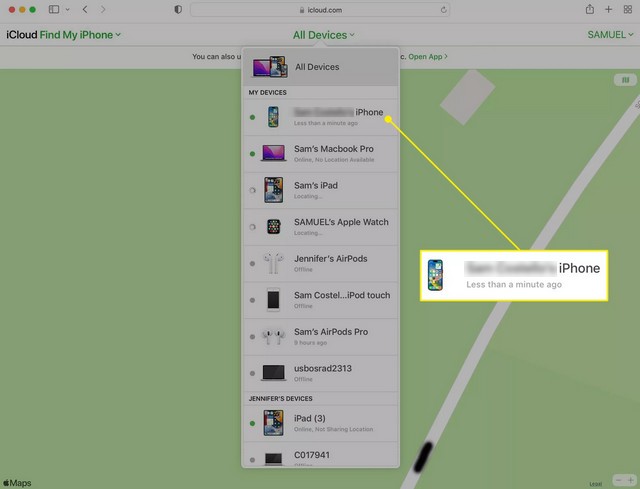Choose the usbosrad2313 device
Viewport: 640px width, 489px height.
click(321, 373)
